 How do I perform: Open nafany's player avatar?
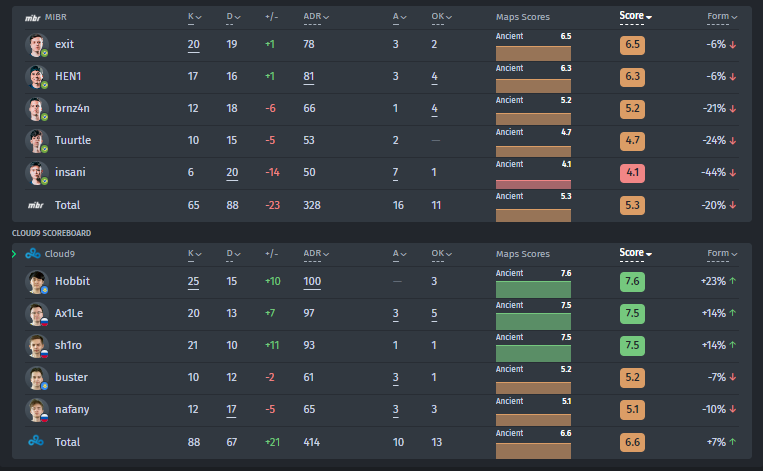[36, 410]
